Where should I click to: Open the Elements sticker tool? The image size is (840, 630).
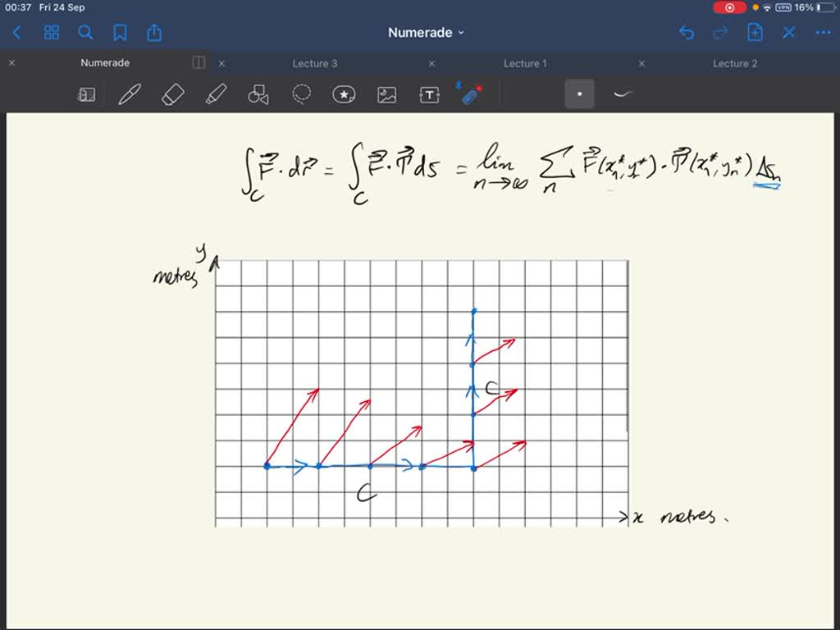pos(343,94)
